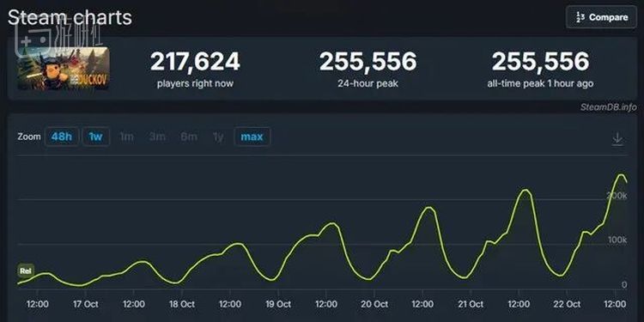644x322 pixels.
Task: Click the 20 Oct axis label
Action: click(374, 304)
